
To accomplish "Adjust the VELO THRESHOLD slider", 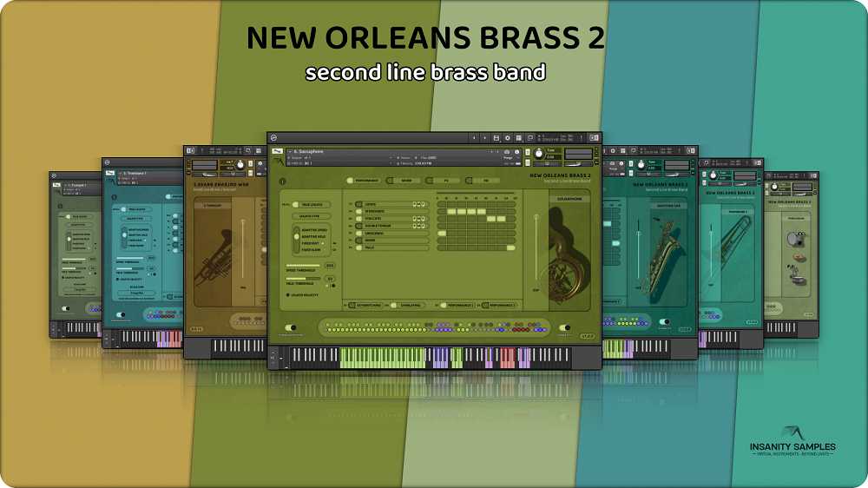I will [x=303, y=279].
